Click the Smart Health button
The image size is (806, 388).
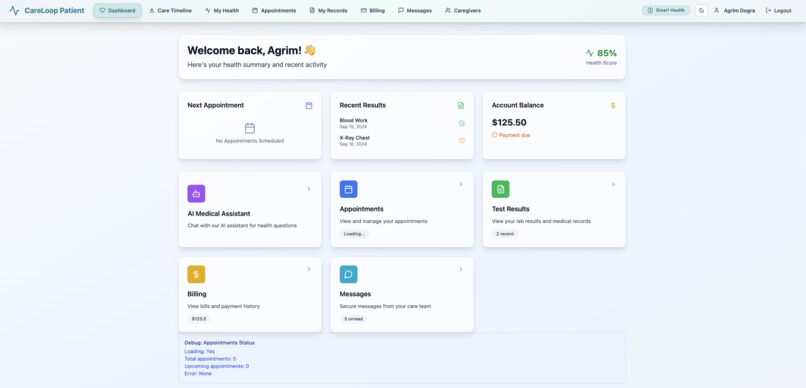[x=666, y=10]
